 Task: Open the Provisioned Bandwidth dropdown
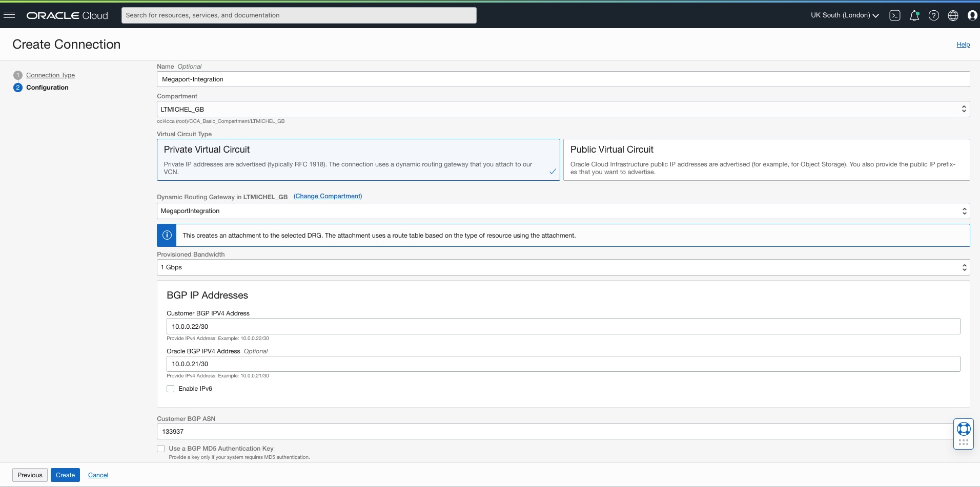[562, 267]
